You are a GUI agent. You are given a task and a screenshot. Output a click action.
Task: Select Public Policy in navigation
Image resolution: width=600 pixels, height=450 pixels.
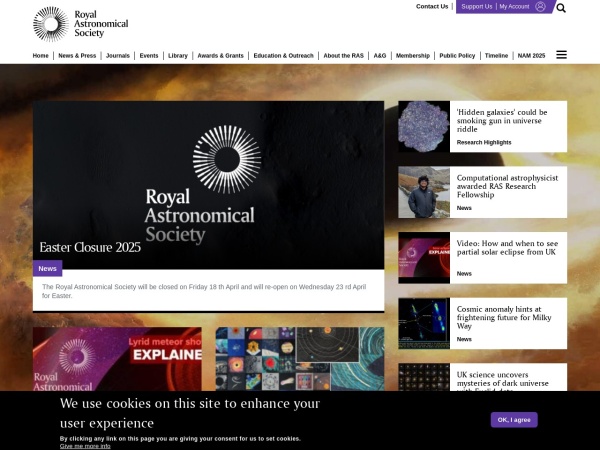tap(457, 55)
